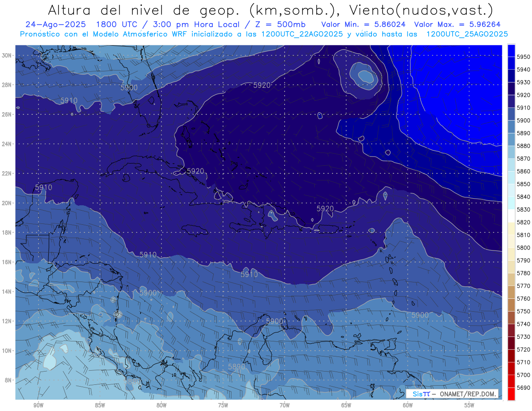This screenshot has width=532, height=411.
Task: Click the 16N latitude axis label
Action: click(6, 262)
